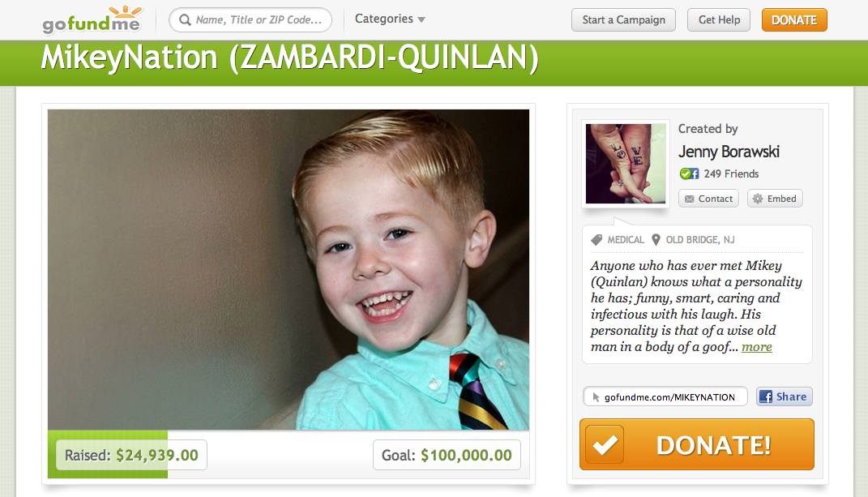
Task: Click Jenny Borawski's profile thumbnail
Action: click(626, 164)
